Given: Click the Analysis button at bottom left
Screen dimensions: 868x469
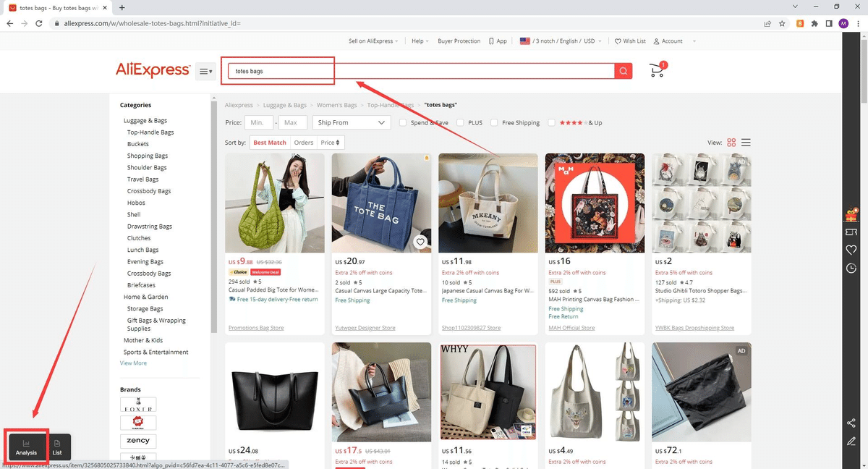Looking at the screenshot, I should pos(26,447).
